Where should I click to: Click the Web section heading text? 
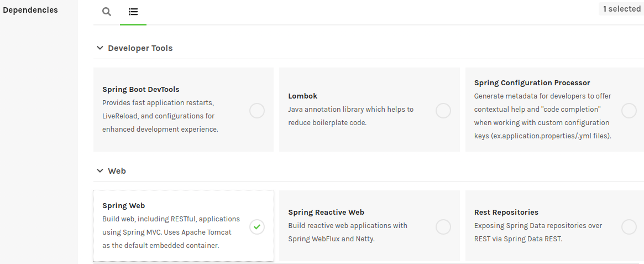click(x=117, y=171)
